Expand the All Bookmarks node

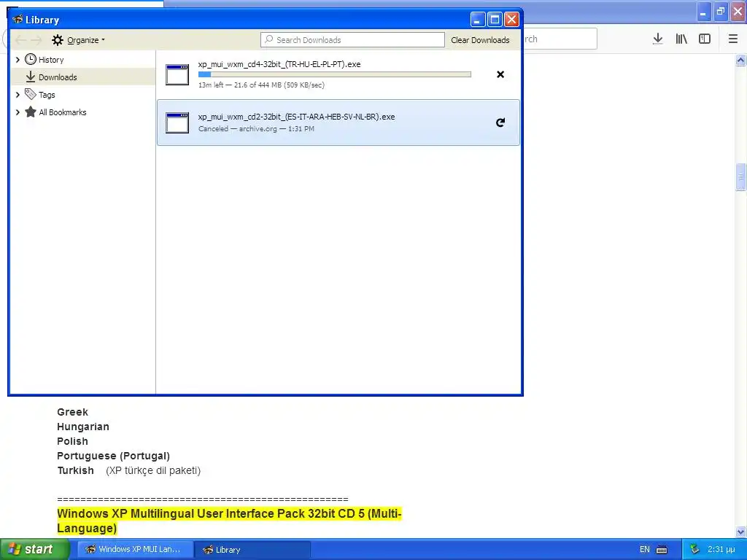18,112
